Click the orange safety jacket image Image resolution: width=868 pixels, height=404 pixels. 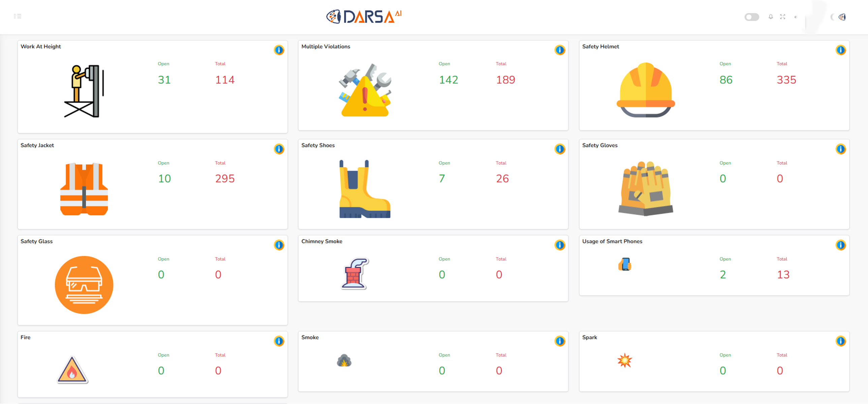84,189
